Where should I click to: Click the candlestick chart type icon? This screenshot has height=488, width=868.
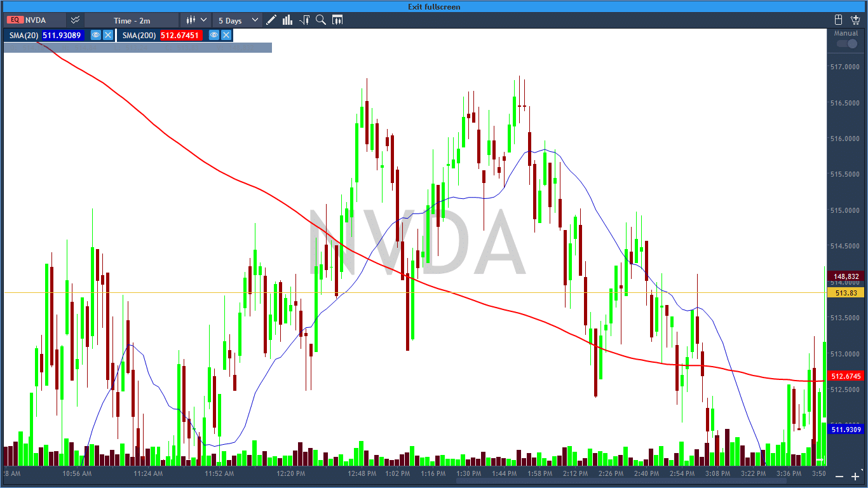pos(190,20)
